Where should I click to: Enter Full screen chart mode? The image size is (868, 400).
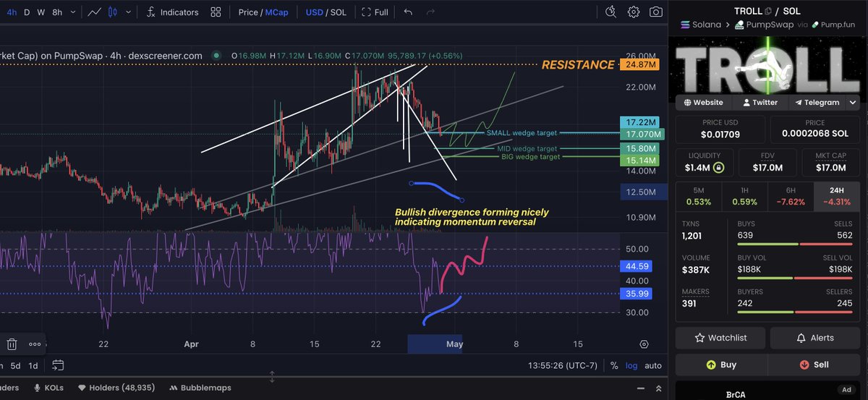375,12
